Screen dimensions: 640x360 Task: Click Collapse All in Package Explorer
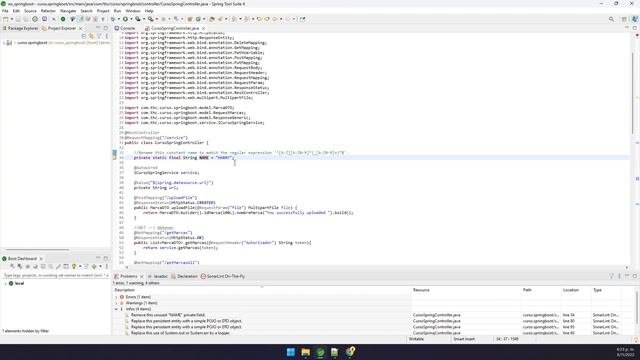coord(84,36)
